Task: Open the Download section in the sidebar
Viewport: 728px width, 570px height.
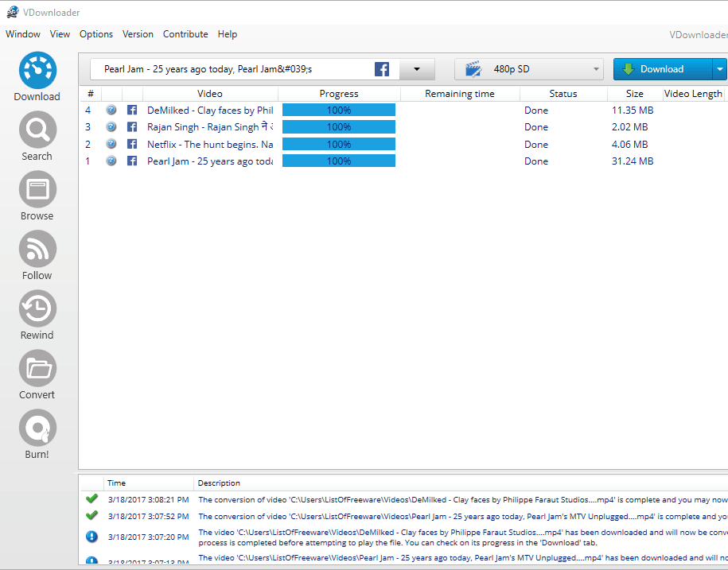Action: click(x=37, y=77)
